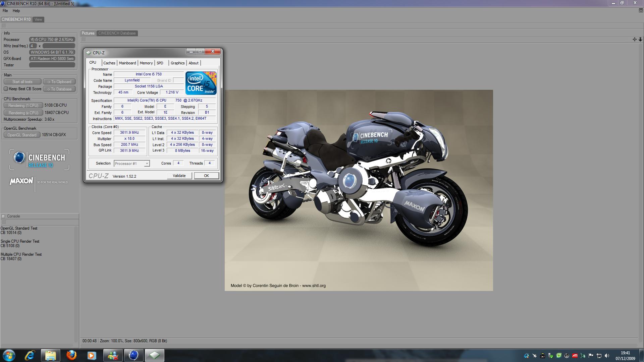This screenshot has height=362, width=644.
Task: Click the ATI Catalyst tray icon
Action: pyautogui.click(x=575, y=356)
